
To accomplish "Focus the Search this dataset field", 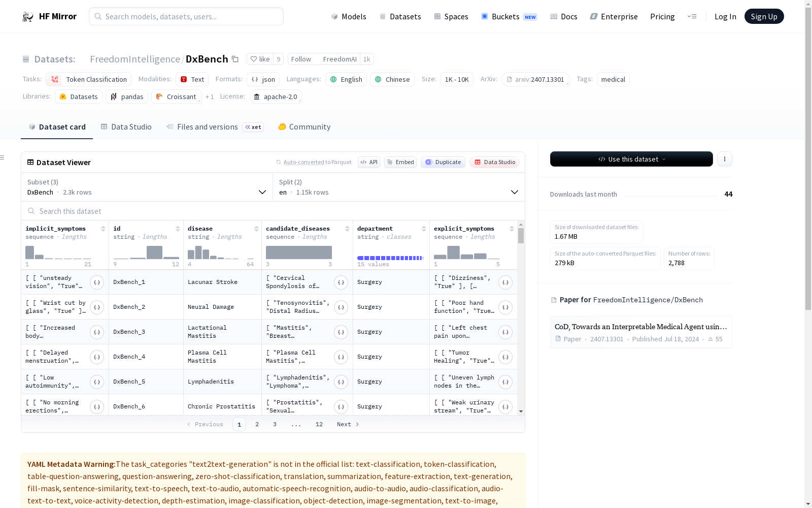I will (273, 211).
